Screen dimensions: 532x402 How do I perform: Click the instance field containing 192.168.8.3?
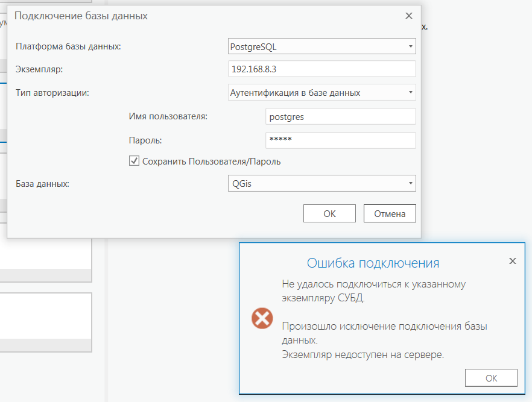tap(321, 69)
